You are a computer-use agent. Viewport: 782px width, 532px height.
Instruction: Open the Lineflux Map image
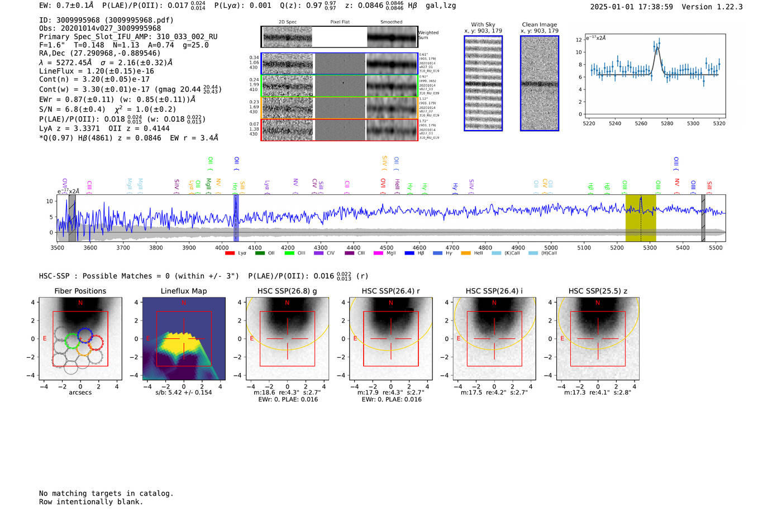tap(184, 339)
